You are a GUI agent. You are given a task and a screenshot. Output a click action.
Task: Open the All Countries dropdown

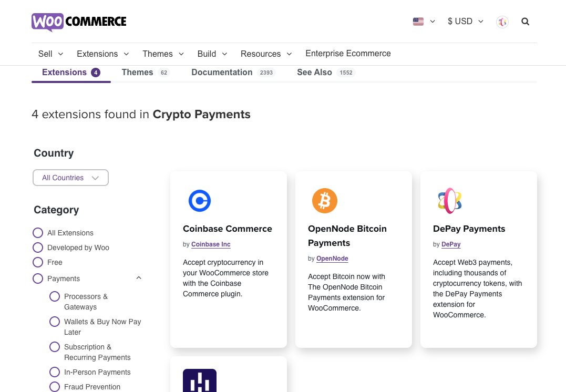(x=71, y=178)
